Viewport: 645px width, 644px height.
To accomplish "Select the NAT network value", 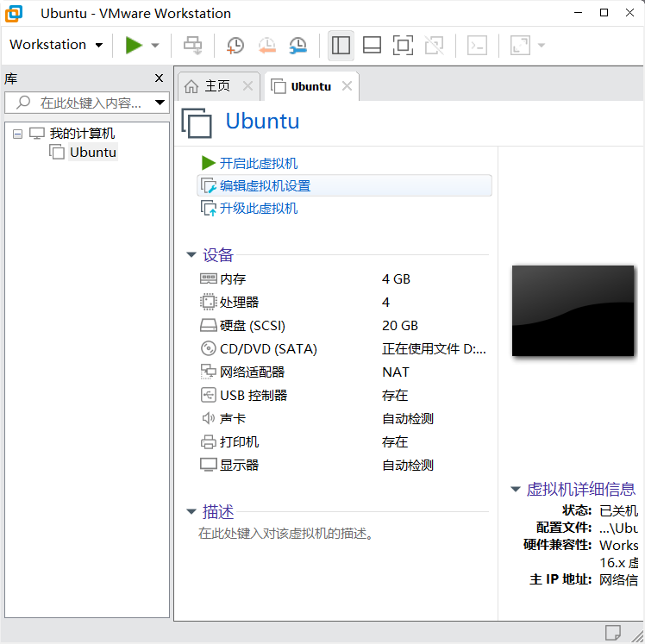I will tap(396, 372).
